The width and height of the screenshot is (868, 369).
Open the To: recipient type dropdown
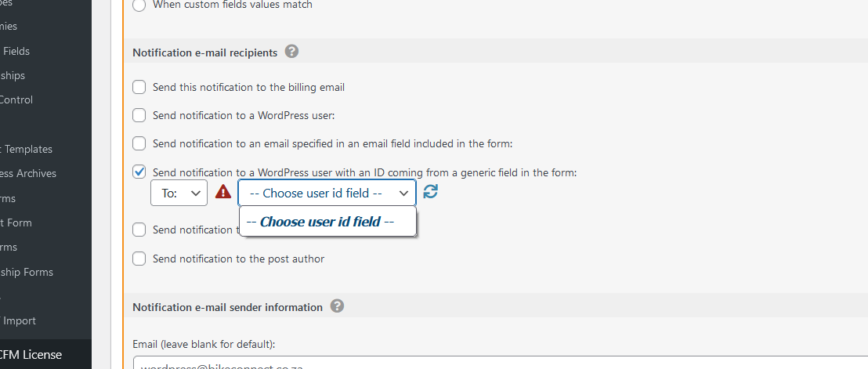tap(179, 193)
